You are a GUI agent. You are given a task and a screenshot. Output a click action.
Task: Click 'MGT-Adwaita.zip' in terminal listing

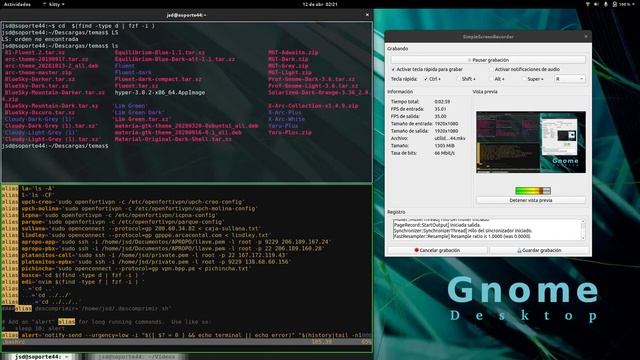[x=293, y=53]
